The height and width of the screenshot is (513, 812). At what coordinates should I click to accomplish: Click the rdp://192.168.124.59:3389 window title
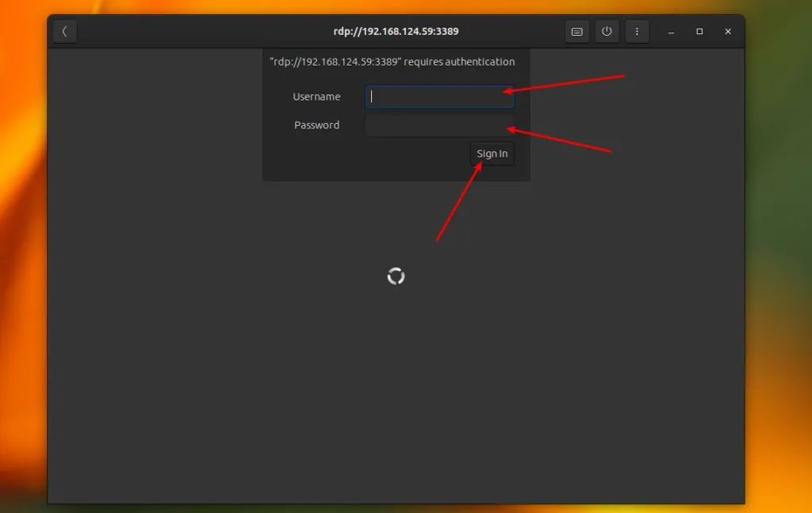click(396, 32)
